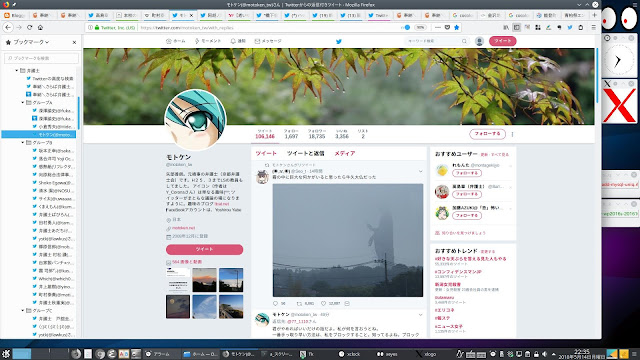The width and height of the screenshot is (640, 360).
Task: Open ホーム in the Twitter navigation
Action: pyautogui.click(x=176, y=41)
